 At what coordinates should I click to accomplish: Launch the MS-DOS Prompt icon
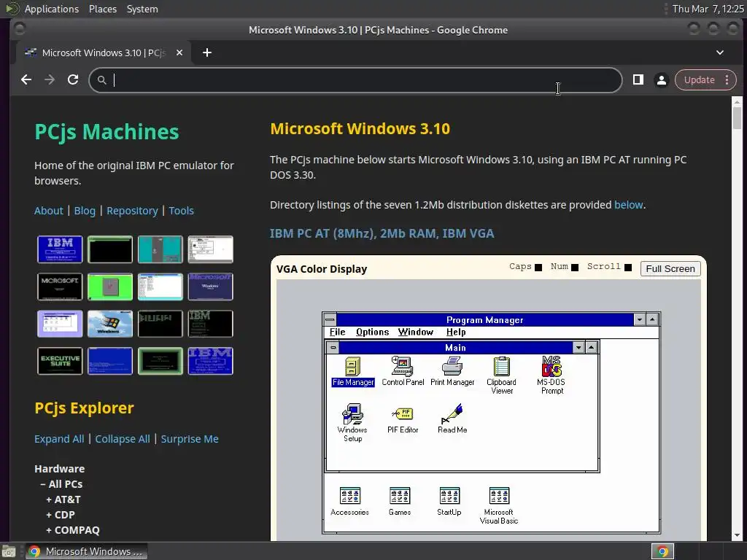551,376
